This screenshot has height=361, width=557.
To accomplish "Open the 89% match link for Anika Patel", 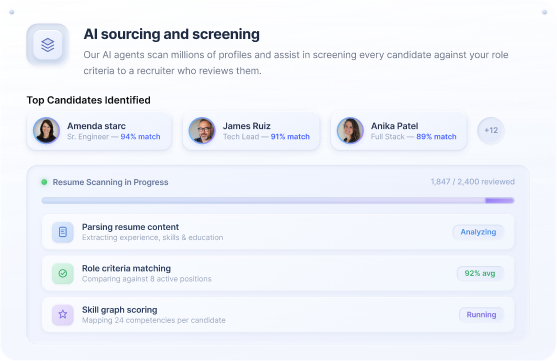I will coord(436,137).
